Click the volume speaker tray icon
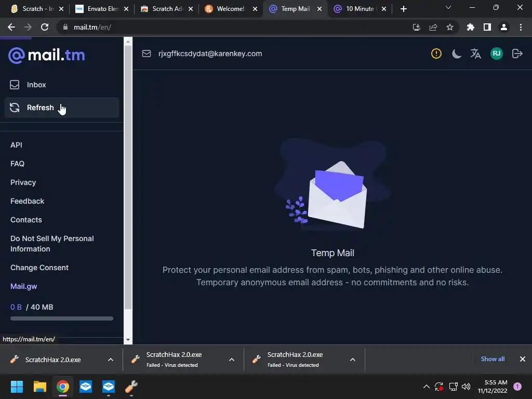 click(x=466, y=387)
